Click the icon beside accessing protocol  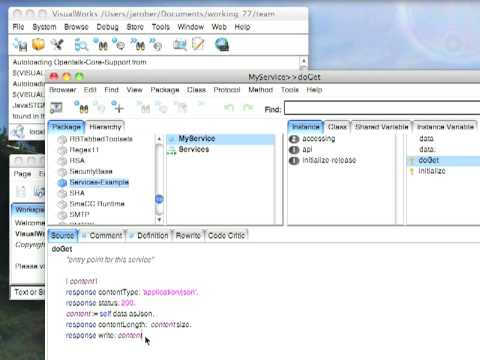[x=294, y=139]
